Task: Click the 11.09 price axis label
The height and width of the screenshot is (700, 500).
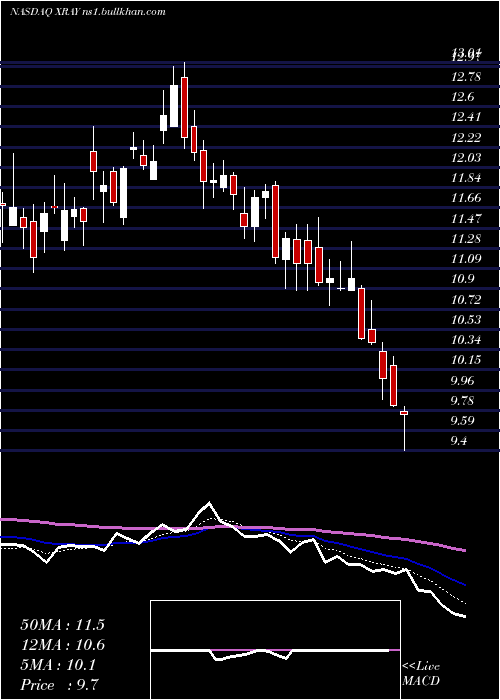Action: point(466,258)
